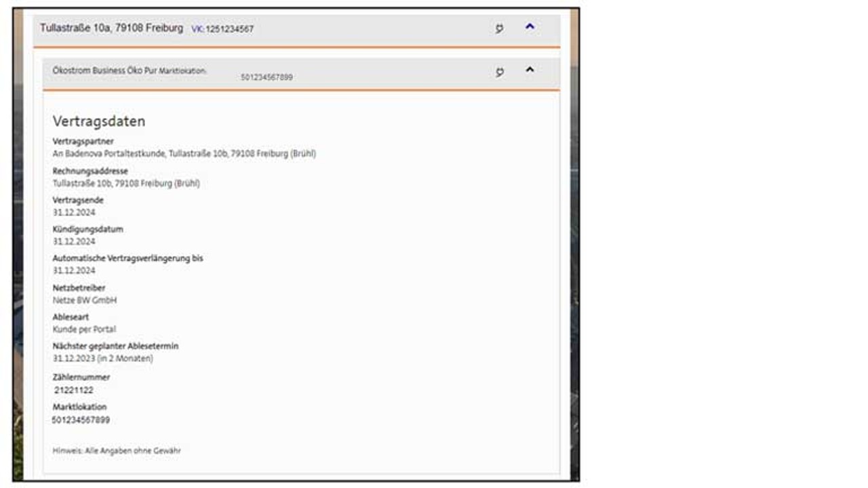Click the Zählernummer 21221122
This screenshot has height=488, width=868.
[74, 390]
